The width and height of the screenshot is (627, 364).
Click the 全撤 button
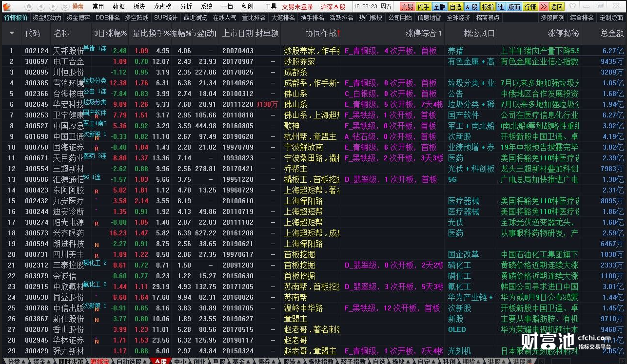click(x=439, y=7)
